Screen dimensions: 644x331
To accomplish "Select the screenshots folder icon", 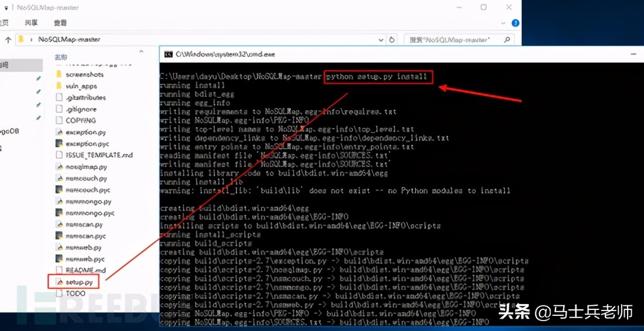I will pyautogui.click(x=59, y=75).
